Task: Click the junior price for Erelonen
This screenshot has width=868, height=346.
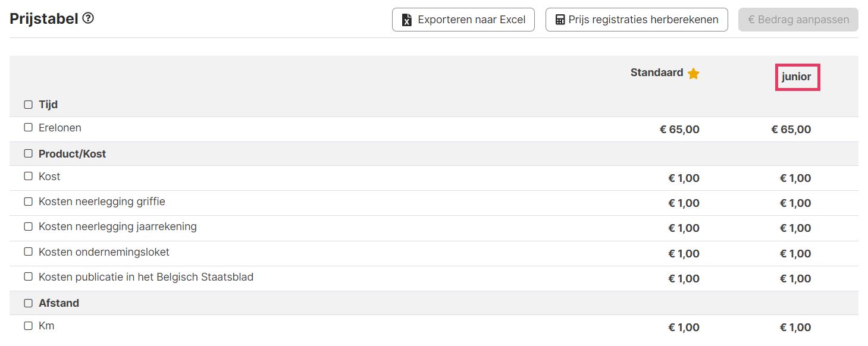Action: click(x=791, y=129)
